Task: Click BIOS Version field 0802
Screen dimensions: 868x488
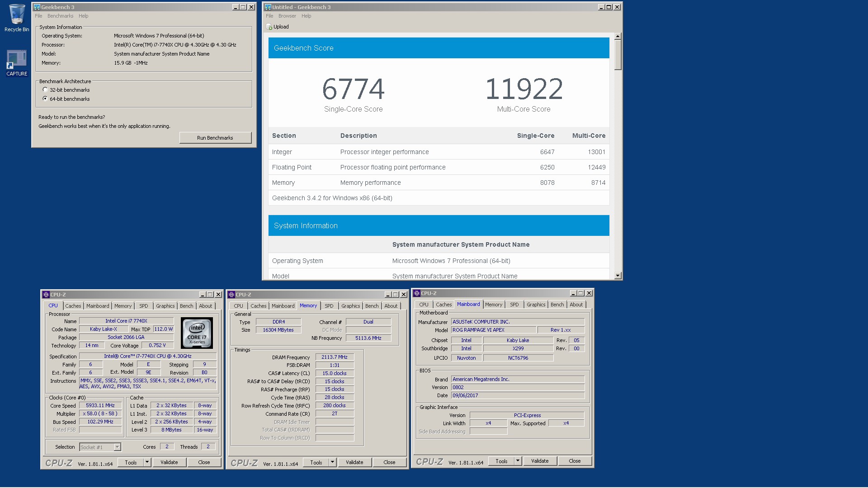Action: (518, 387)
